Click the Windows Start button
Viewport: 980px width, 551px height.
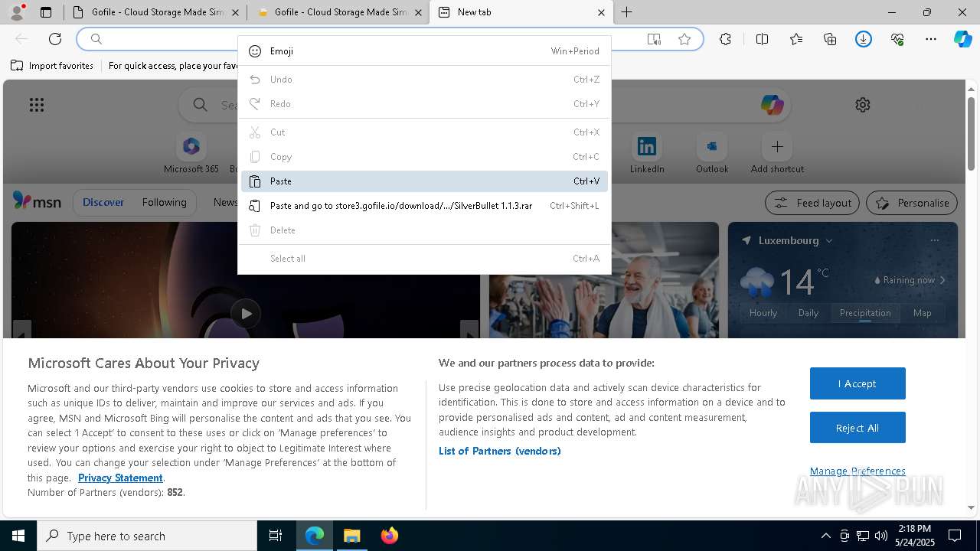(x=18, y=536)
